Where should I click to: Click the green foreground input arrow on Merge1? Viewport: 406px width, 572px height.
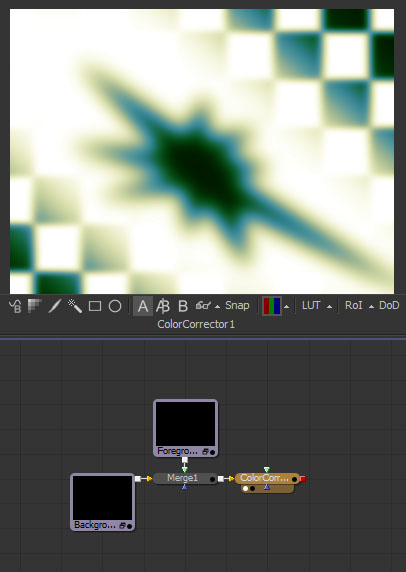pyautogui.click(x=185, y=469)
